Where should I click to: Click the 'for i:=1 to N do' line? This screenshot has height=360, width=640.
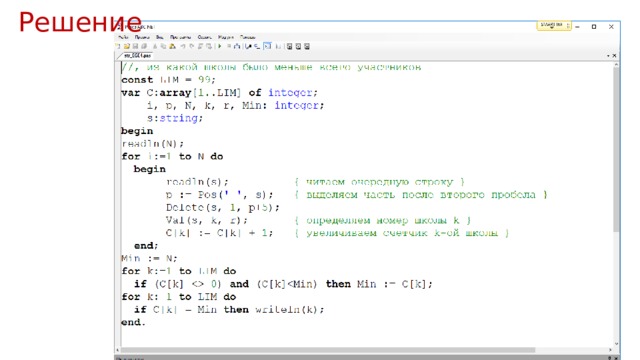pyautogui.click(x=172, y=156)
